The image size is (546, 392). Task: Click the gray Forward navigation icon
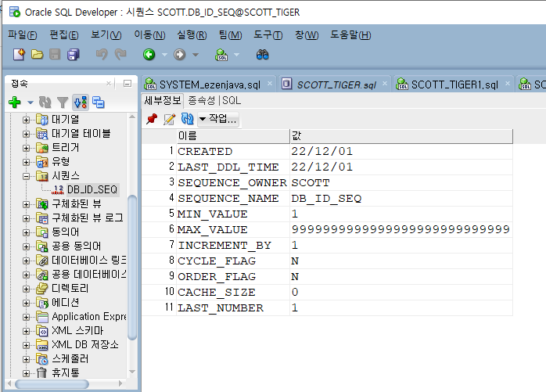click(x=180, y=54)
